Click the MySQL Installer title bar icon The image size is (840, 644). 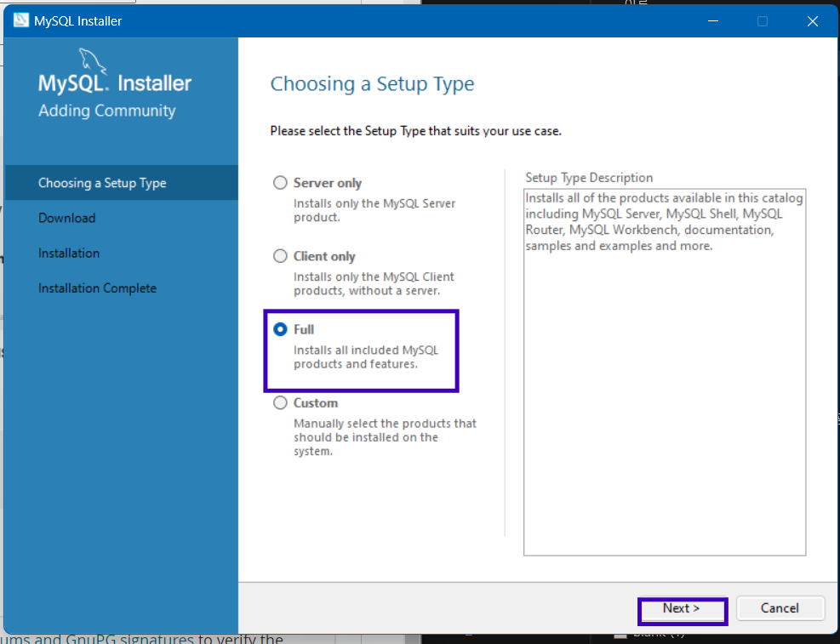[x=21, y=20]
